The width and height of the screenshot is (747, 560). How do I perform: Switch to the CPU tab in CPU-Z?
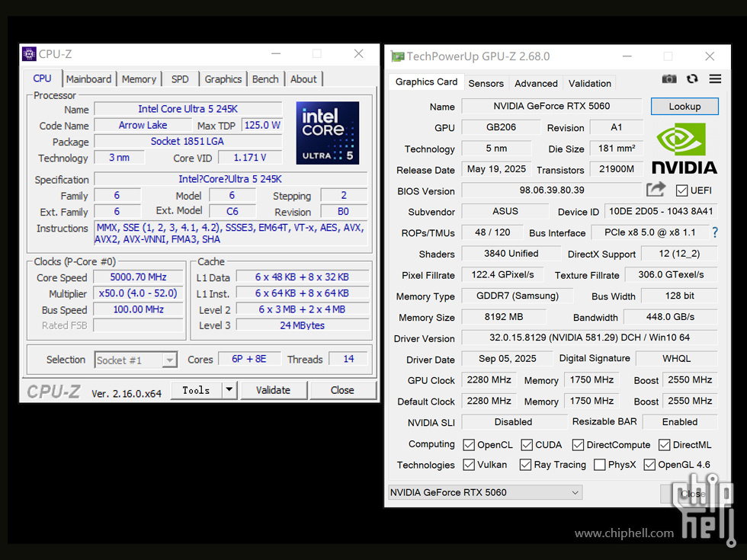(42, 78)
